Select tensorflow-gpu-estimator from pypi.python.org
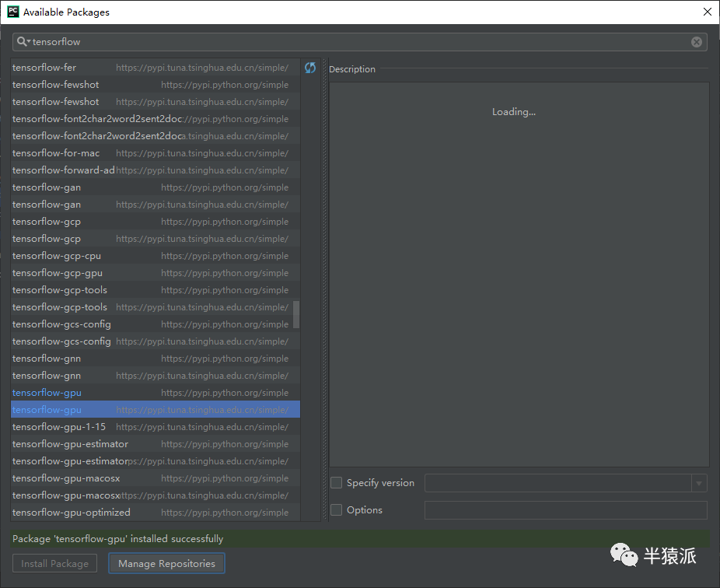 tap(156, 444)
